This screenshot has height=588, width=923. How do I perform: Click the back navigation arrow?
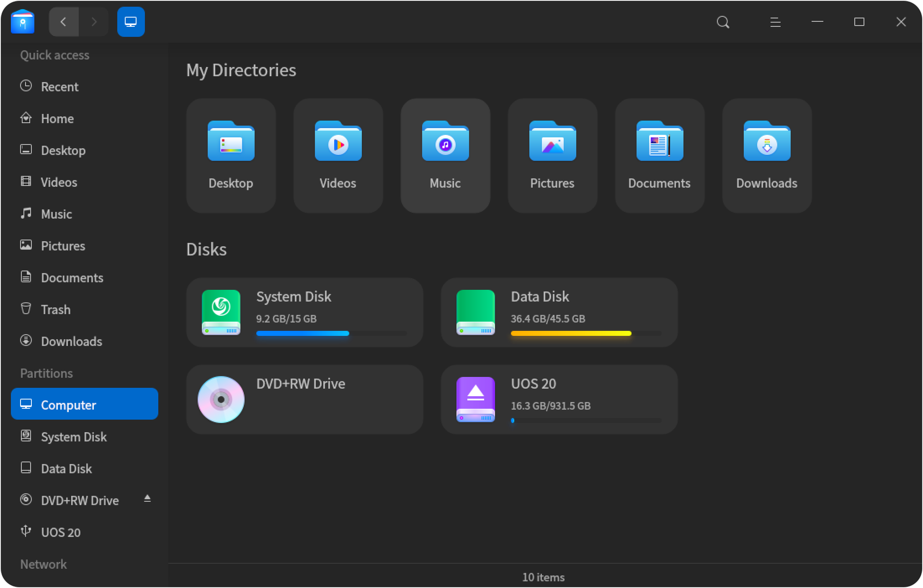pyautogui.click(x=63, y=21)
